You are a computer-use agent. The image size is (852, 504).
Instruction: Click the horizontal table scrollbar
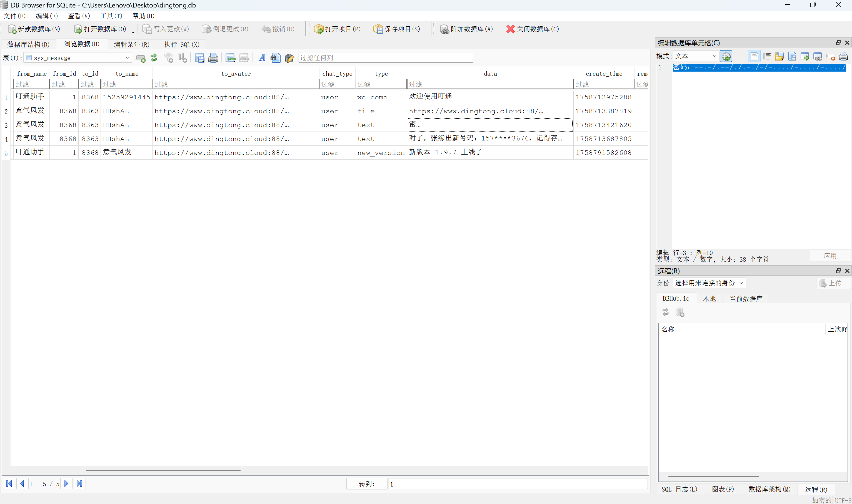163,470
